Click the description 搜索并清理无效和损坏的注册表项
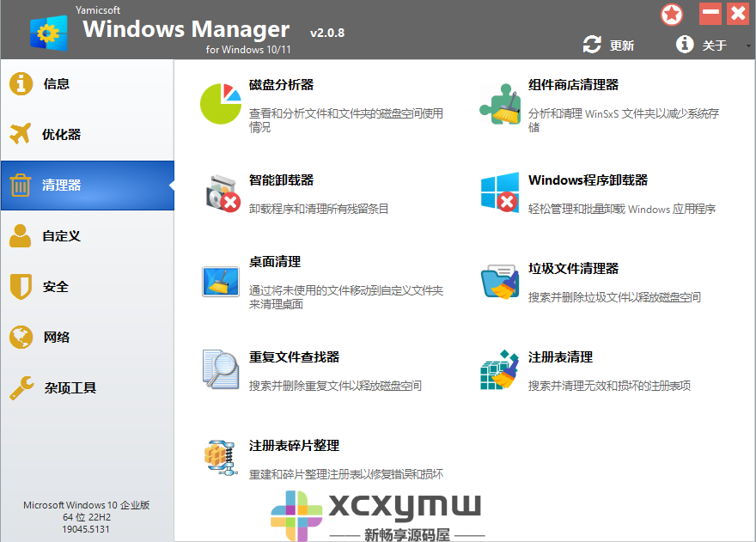This screenshot has height=542, width=756. point(609,386)
